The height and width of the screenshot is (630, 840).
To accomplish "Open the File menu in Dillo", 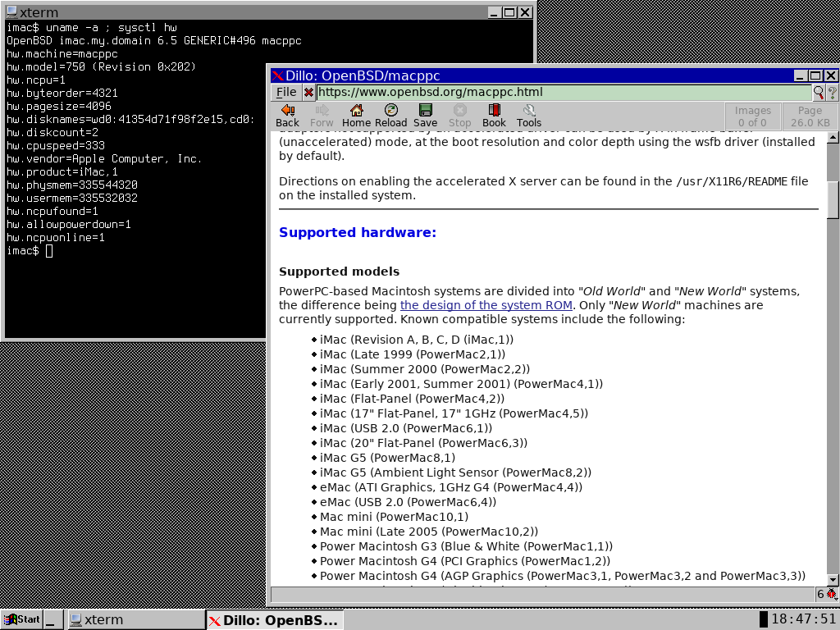I will point(286,92).
